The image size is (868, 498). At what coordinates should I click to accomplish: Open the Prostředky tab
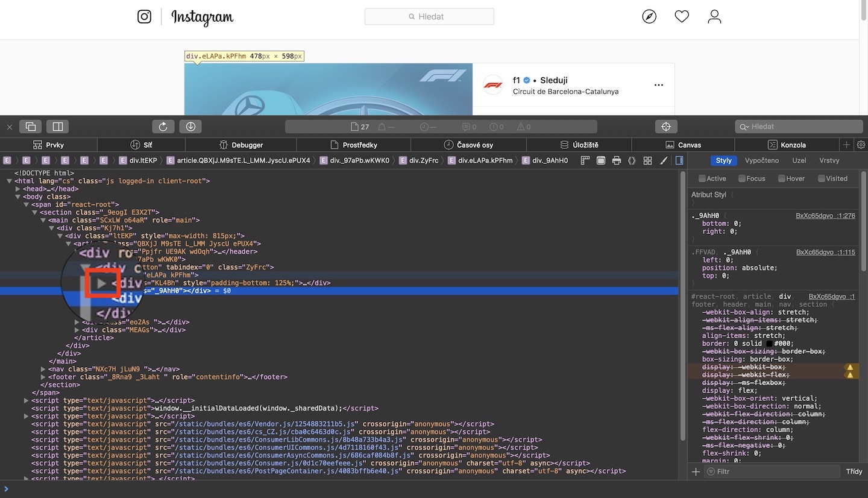(x=354, y=145)
